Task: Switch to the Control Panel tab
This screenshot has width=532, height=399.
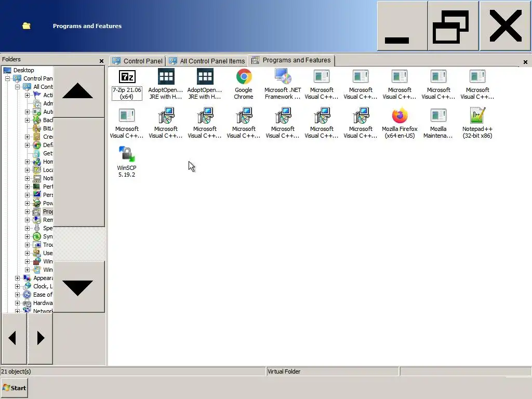Action: (x=137, y=61)
